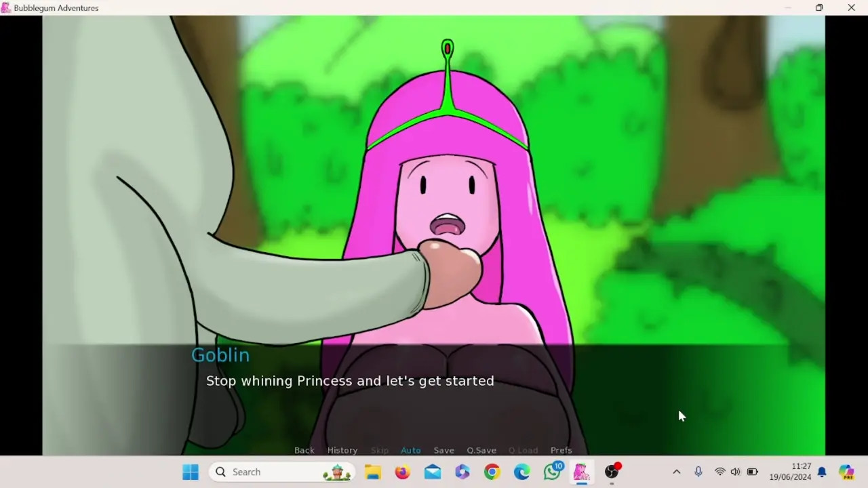The width and height of the screenshot is (868, 488).
Task: Open WhatsApp with 10 notifications
Action: click(553, 471)
